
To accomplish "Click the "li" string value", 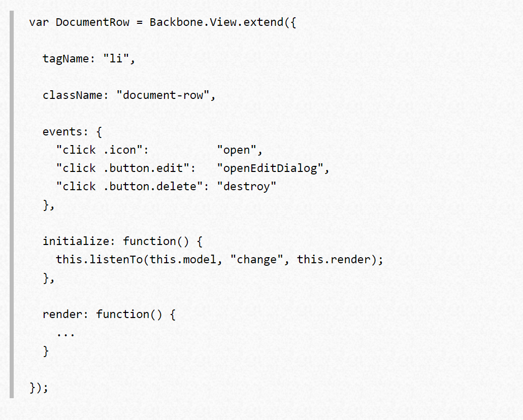I will point(116,59).
